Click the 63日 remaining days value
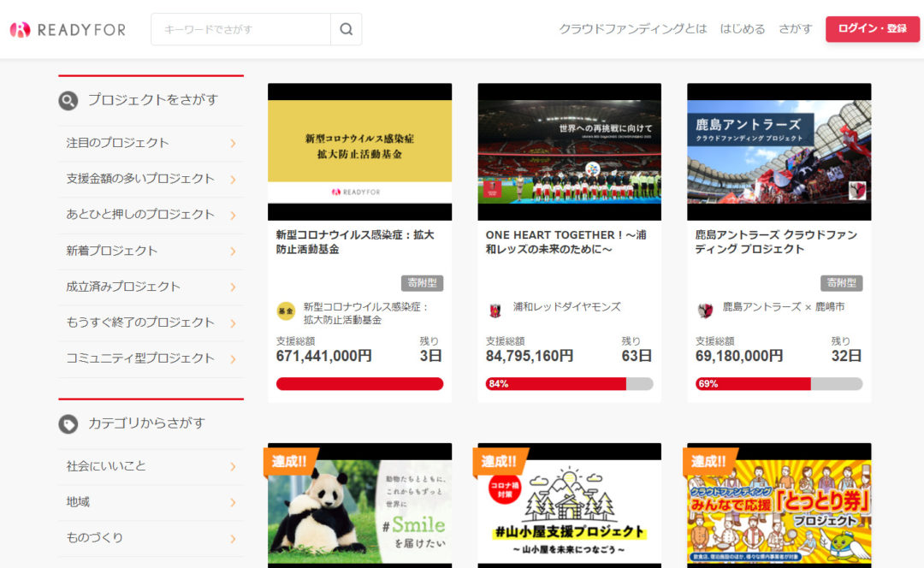 click(637, 356)
